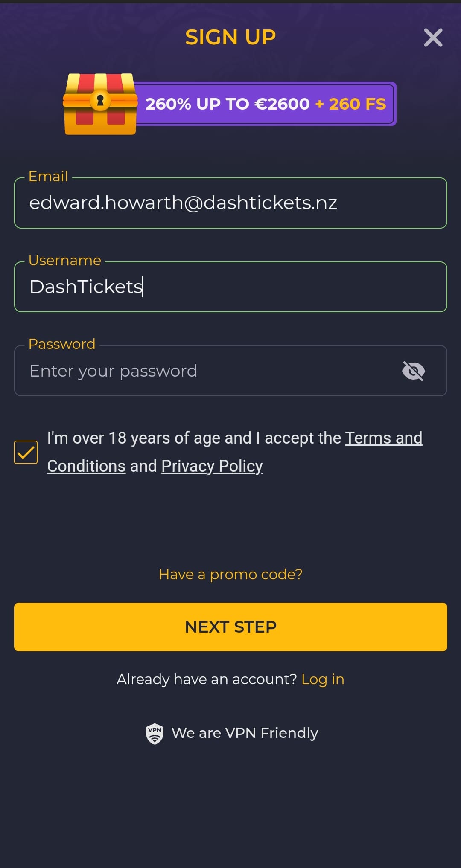461x868 pixels.
Task: Focus the Username field containing DashTickets
Action: pyautogui.click(x=230, y=287)
